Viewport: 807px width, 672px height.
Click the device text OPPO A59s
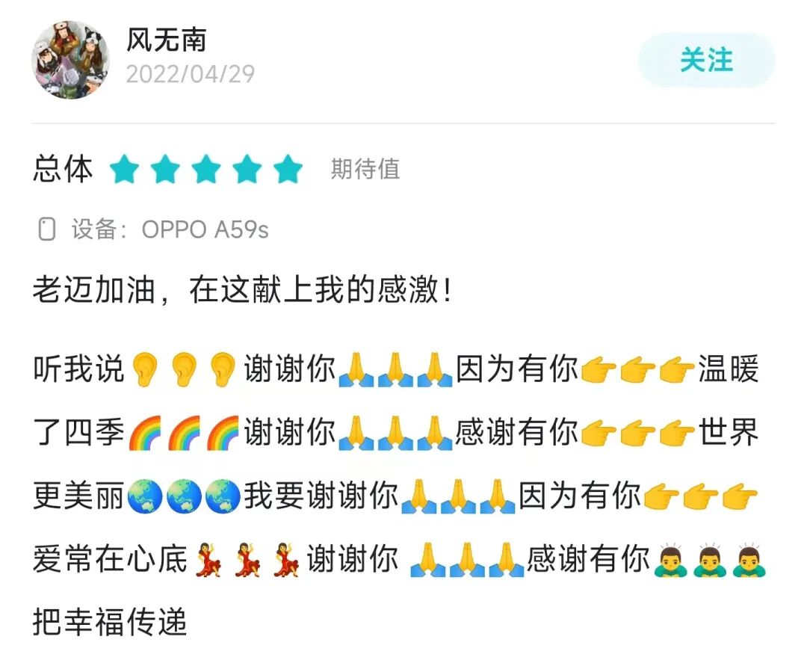[205, 229]
